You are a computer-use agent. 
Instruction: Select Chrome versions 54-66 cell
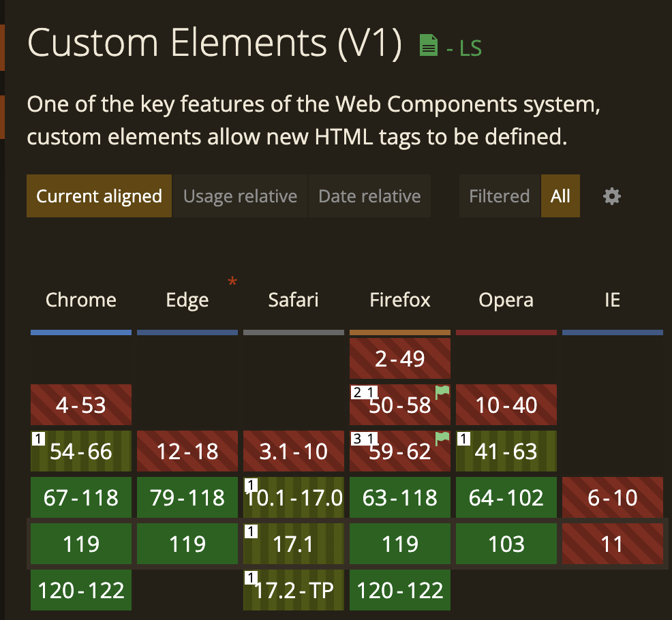coord(81,451)
